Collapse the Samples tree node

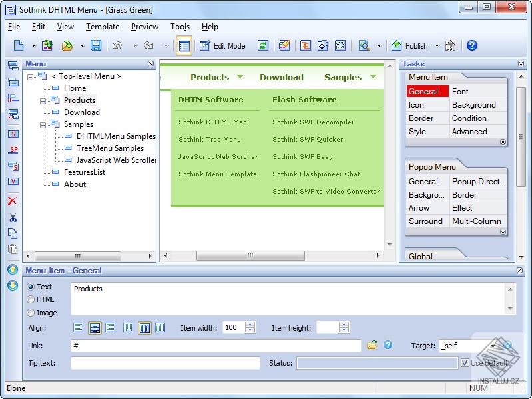coord(43,124)
